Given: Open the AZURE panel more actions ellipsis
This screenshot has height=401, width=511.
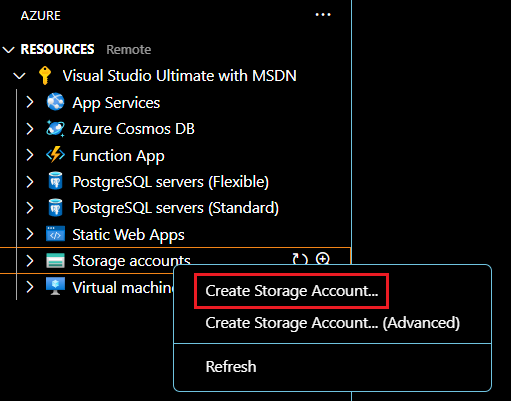Looking at the screenshot, I should click(323, 15).
